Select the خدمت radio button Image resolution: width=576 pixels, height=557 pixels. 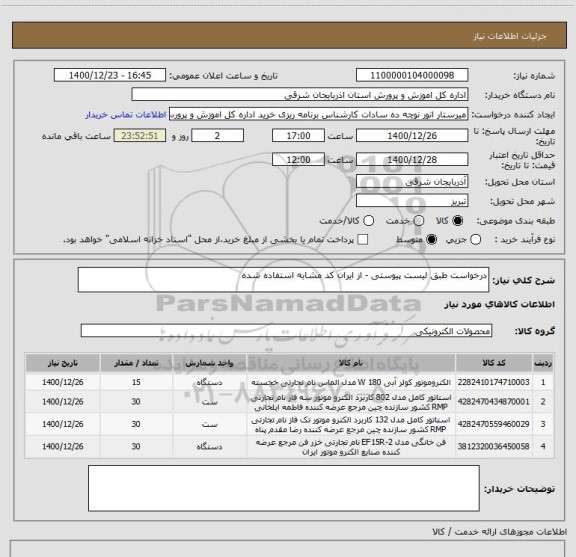tap(419, 220)
